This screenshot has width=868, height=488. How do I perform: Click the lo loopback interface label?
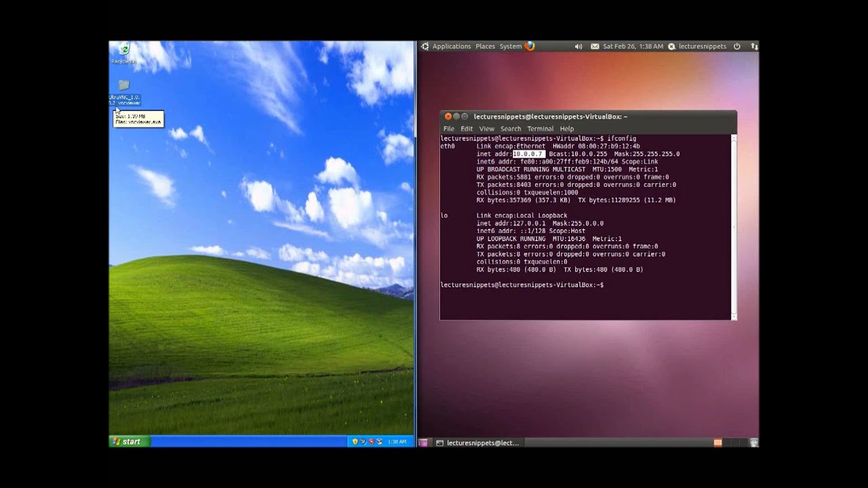coord(444,216)
